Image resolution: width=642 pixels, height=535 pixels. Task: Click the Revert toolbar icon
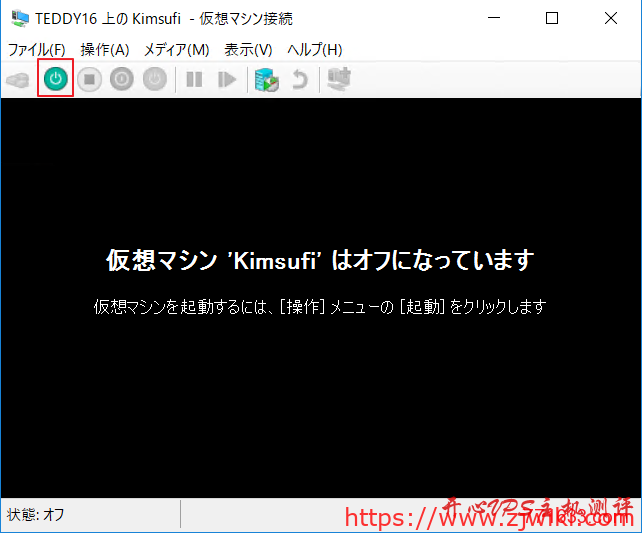coord(300,79)
